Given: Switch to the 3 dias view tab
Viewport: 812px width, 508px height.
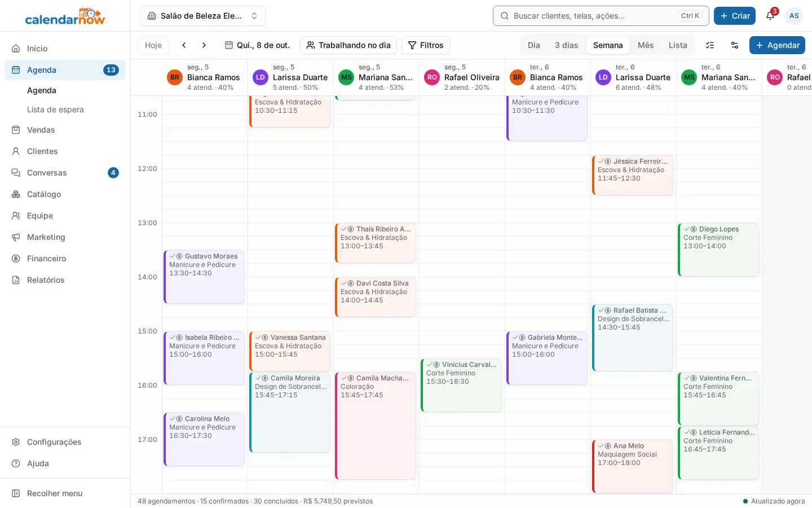Looking at the screenshot, I should (x=567, y=45).
